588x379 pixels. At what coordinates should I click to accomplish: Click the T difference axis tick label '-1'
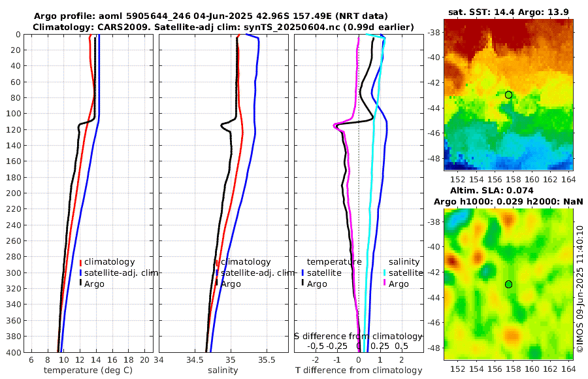click(336, 360)
